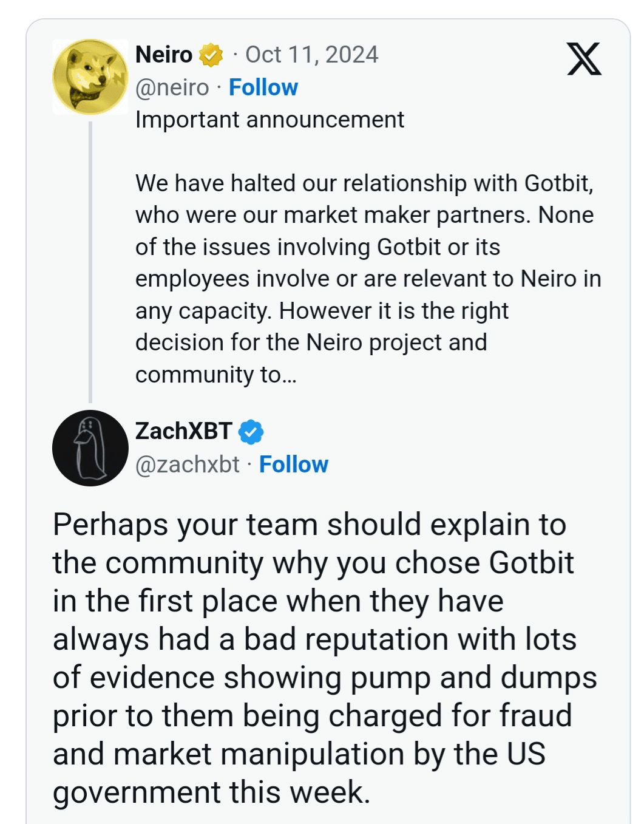Click the 'Important announcement' heading line
The height and width of the screenshot is (824, 644).
(x=269, y=120)
